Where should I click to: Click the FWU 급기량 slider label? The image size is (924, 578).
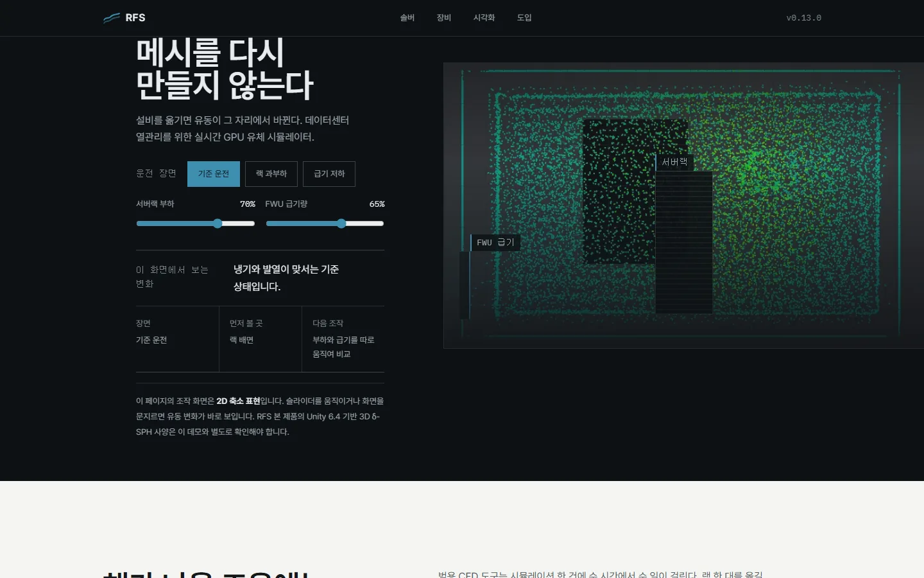(286, 204)
